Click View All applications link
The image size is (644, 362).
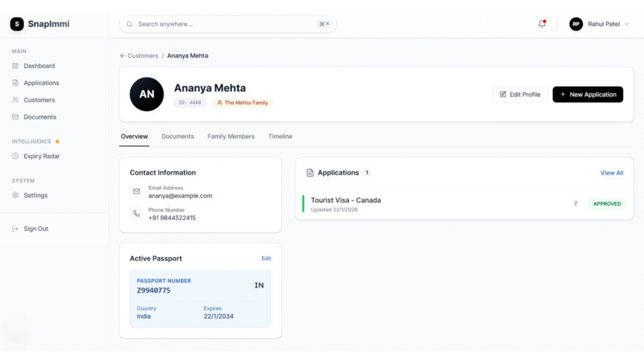611,173
